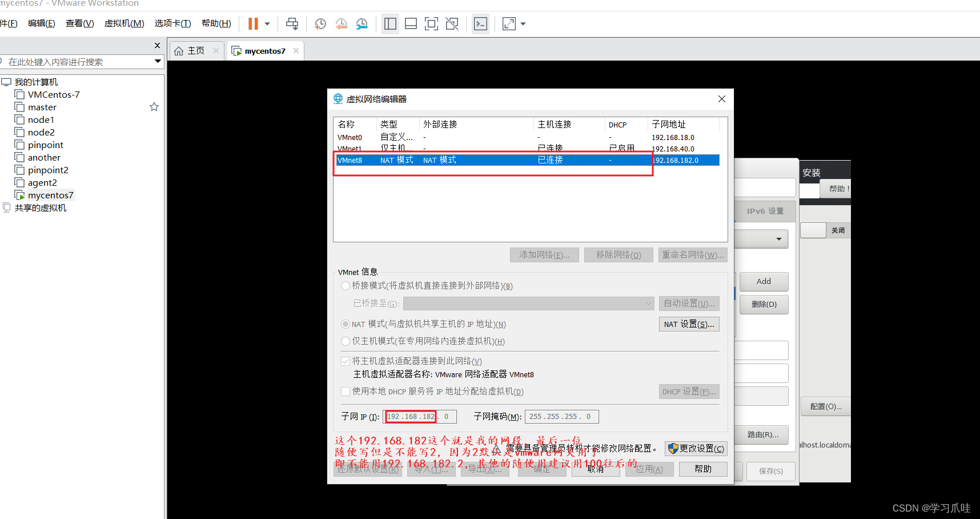Click the library search input field
Screen dimensions: 980x519
tap(77, 62)
